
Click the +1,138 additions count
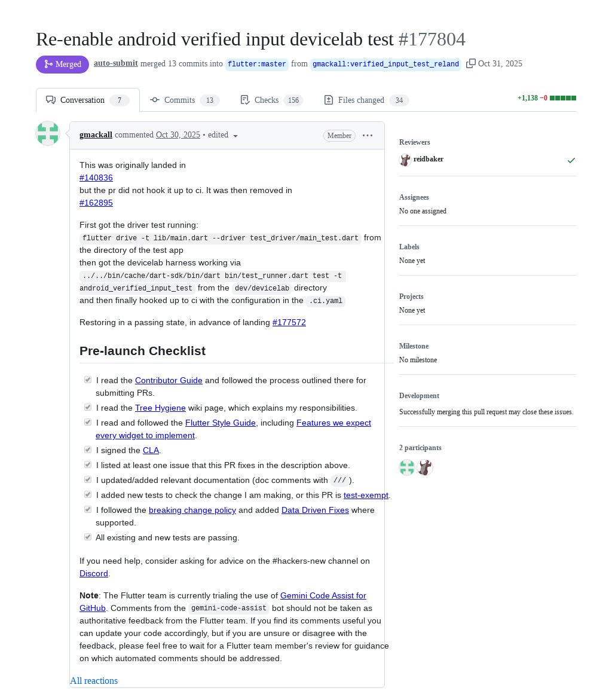[x=528, y=98]
